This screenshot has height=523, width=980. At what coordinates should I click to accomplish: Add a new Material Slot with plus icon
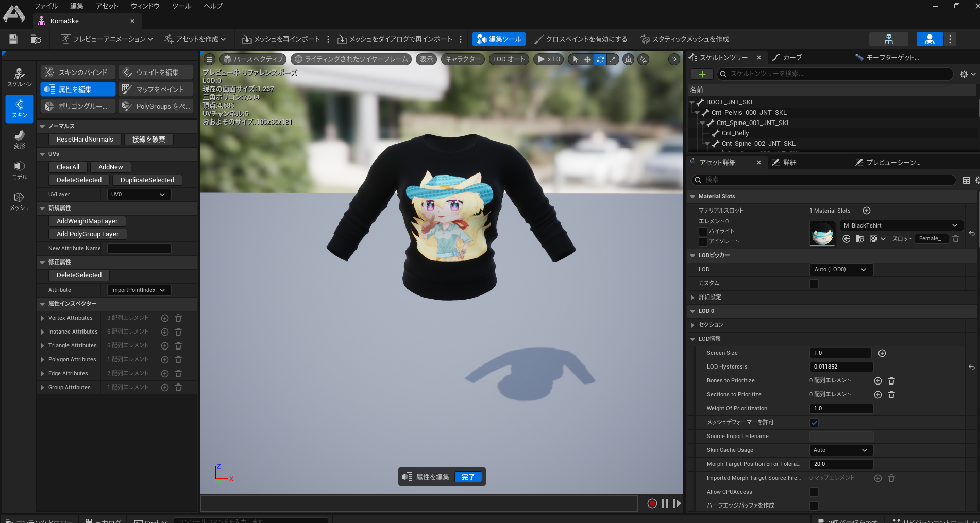pyautogui.click(x=867, y=211)
